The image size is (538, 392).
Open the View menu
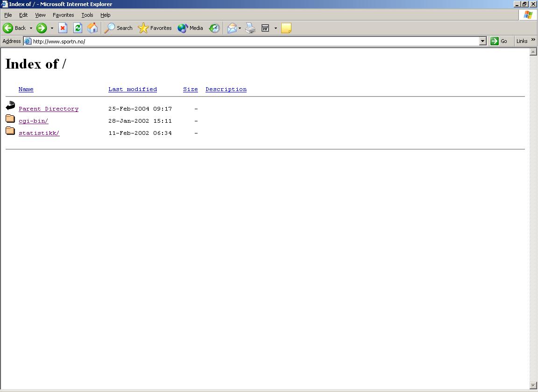pos(40,15)
